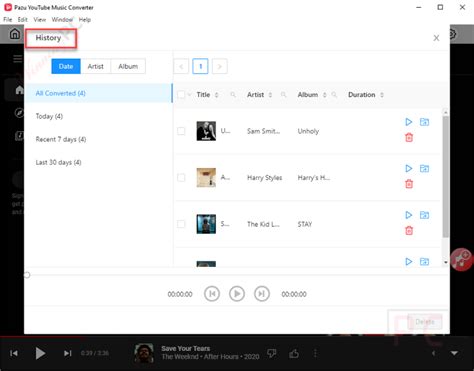Screen dimensions: 474x371
Task: Open output folder for Harry Styles track
Action: [x=424, y=168]
